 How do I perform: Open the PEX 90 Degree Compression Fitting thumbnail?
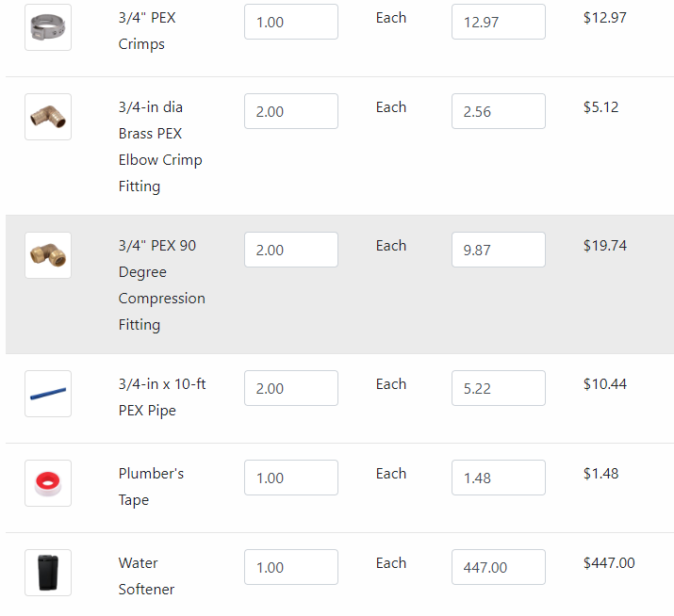point(48,255)
